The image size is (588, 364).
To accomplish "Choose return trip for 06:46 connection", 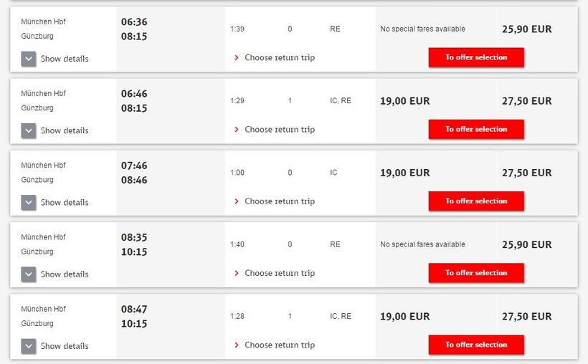I will [279, 130].
